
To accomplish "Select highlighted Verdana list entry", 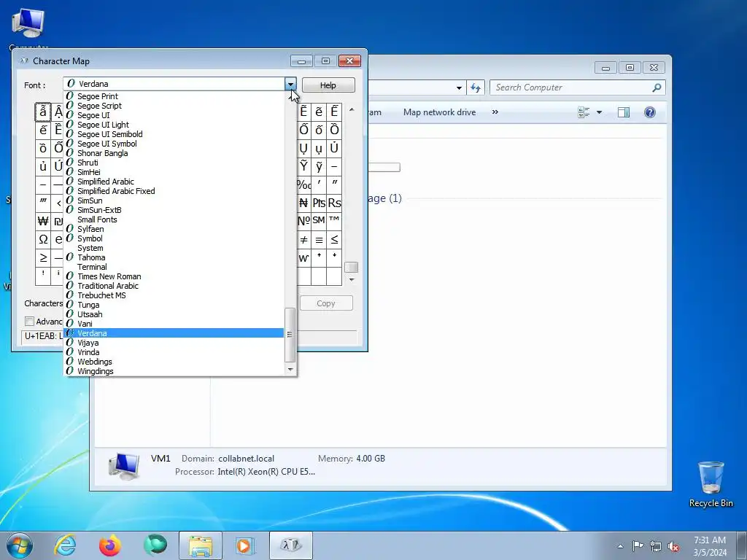I will pos(174,333).
